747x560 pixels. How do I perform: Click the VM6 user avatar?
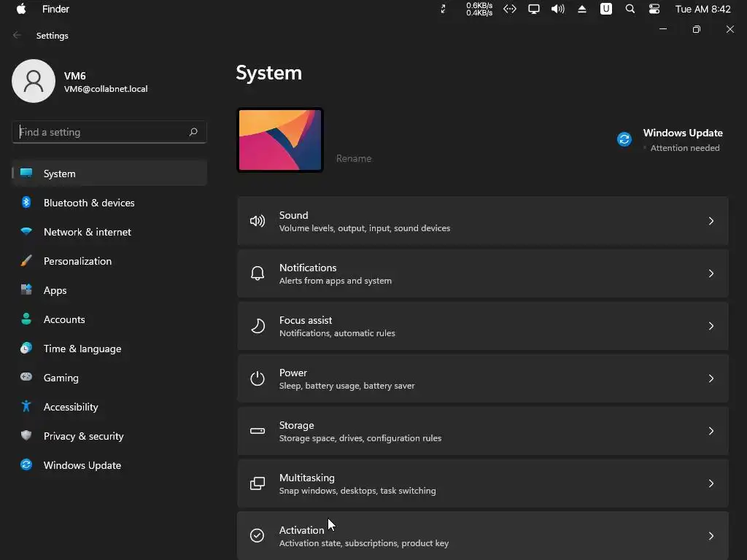click(34, 81)
